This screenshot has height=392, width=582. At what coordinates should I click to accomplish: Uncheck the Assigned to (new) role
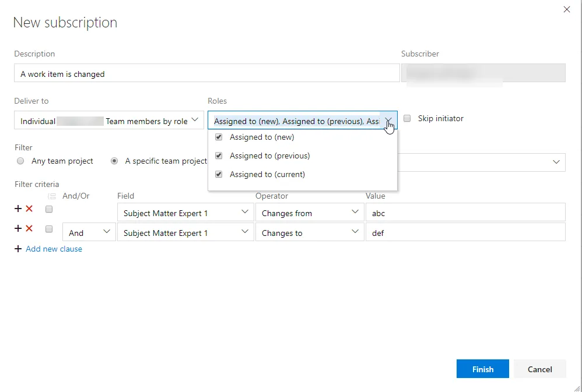219,137
